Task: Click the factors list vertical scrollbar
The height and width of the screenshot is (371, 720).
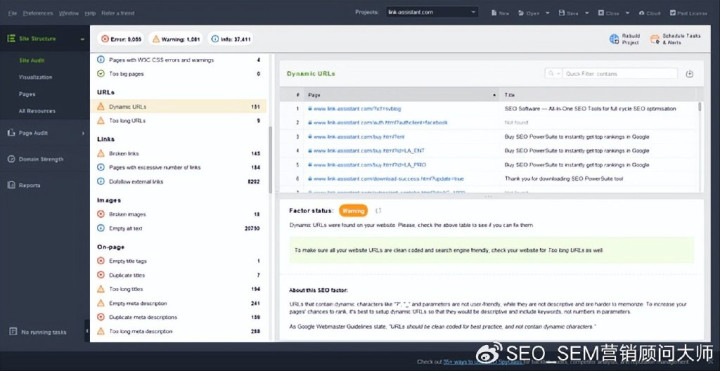Action: coord(270,160)
